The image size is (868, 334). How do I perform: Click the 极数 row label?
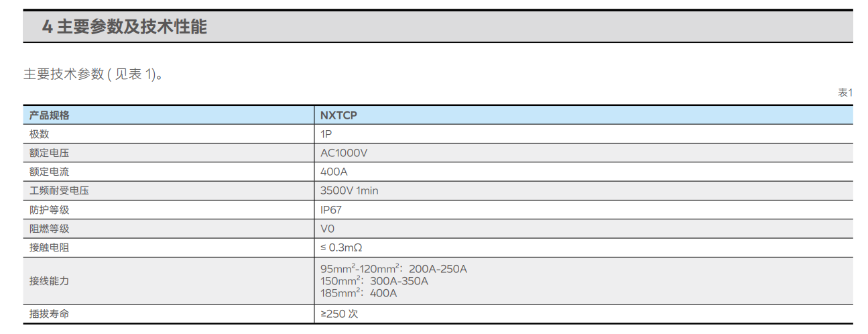(x=39, y=134)
